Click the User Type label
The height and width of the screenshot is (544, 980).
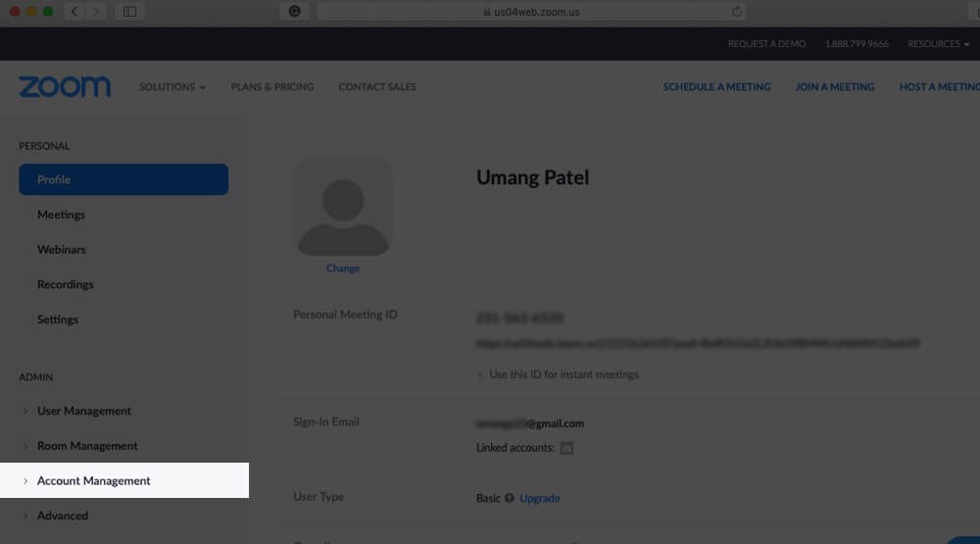click(x=318, y=497)
